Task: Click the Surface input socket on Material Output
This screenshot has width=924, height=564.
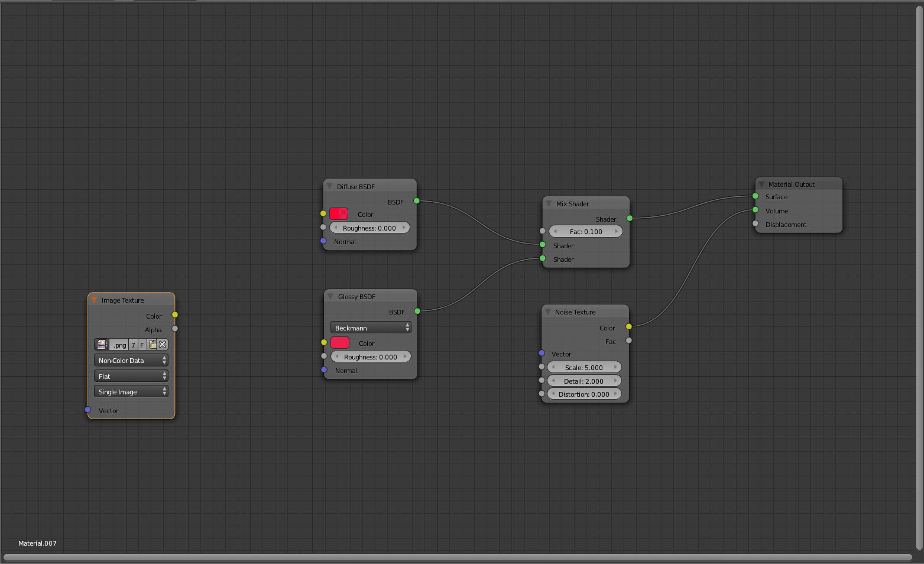Action: (755, 196)
